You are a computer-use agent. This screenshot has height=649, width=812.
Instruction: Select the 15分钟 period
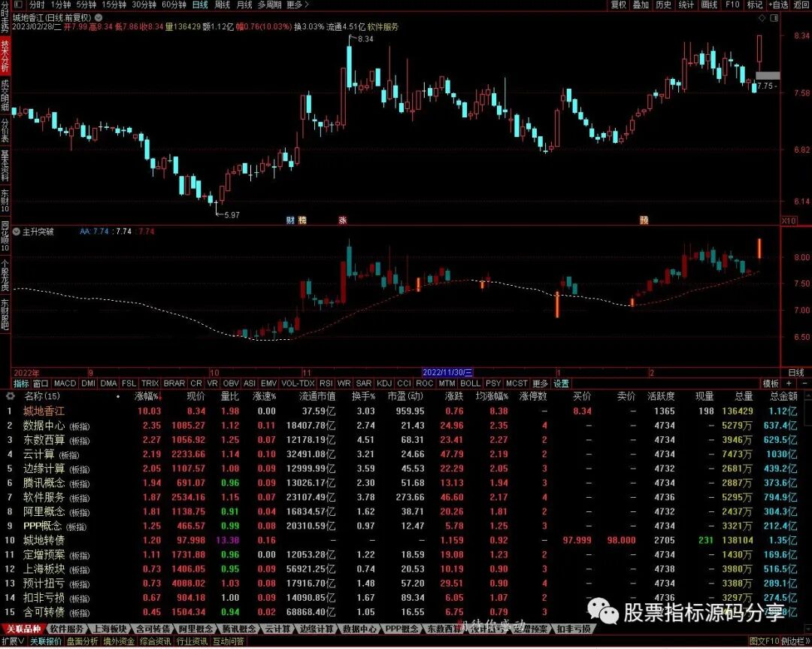tap(114, 5)
